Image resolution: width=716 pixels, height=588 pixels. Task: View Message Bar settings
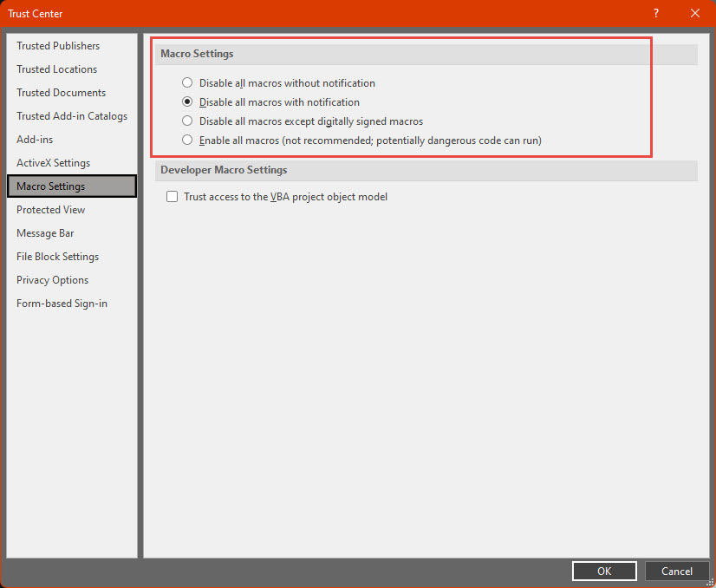click(47, 232)
